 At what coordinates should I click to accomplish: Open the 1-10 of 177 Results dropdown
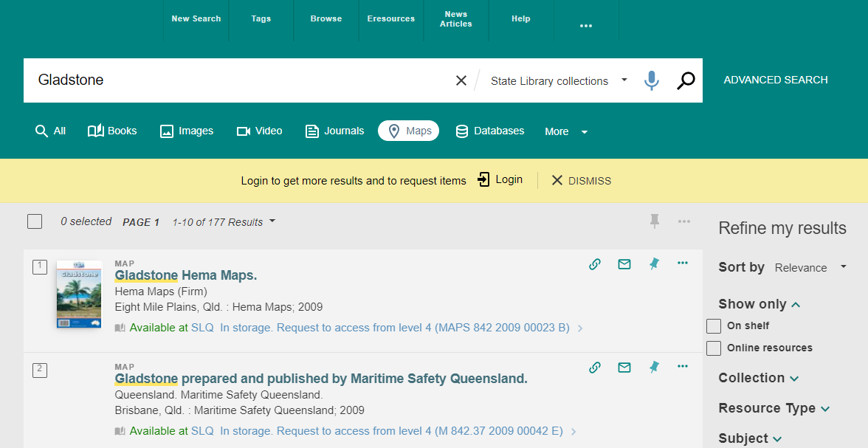coord(224,222)
